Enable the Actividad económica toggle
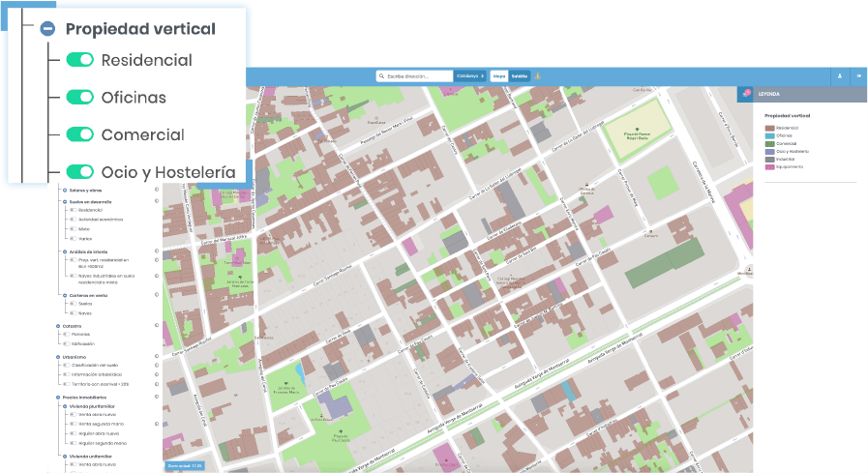This screenshot has width=868, height=473. tap(74, 220)
